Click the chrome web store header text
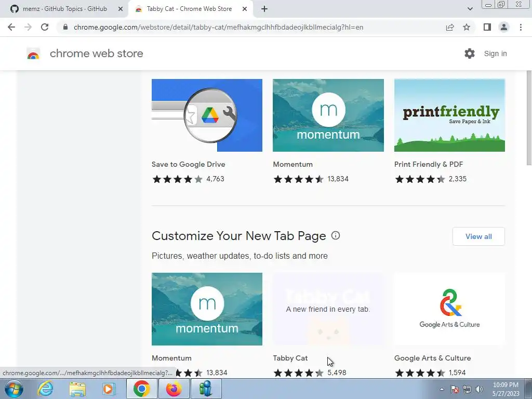The image size is (532, 399). 96,54
